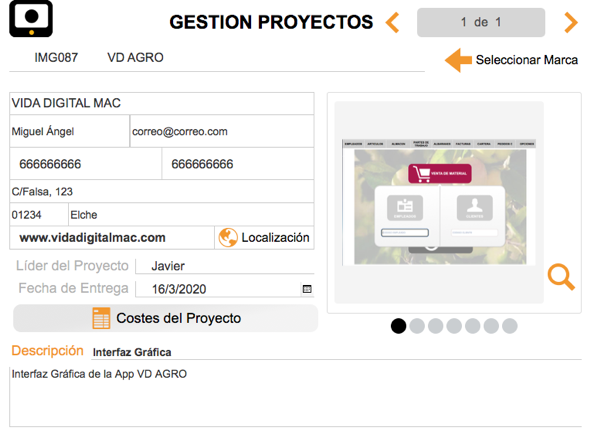591x428 pixels.
Task: Click the '1 de 1' record counter
Action: coord(481,23)
